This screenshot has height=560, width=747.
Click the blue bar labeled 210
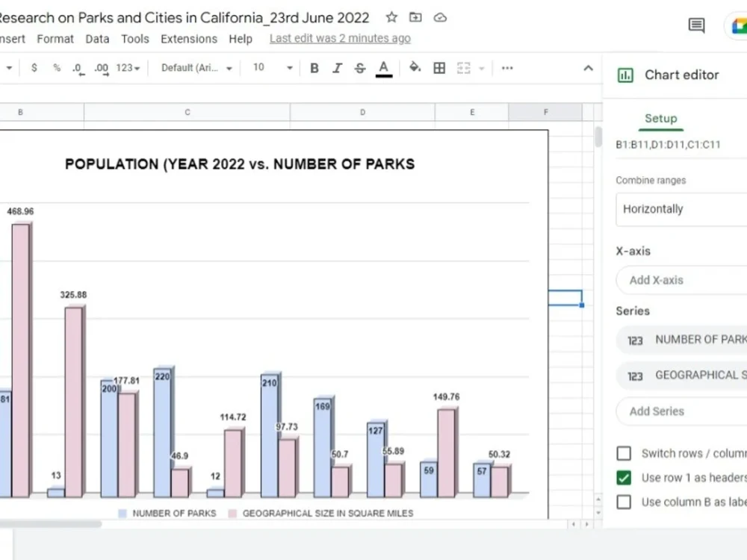(x=269, y=436)
